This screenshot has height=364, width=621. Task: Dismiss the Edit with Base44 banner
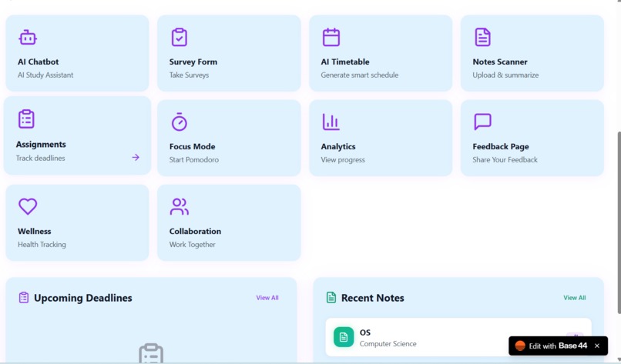coord(597,346)
